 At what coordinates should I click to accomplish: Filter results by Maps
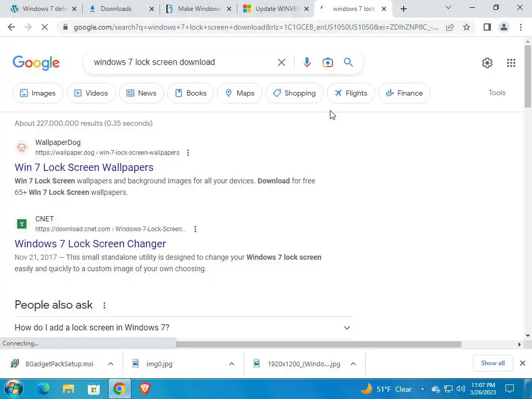pos(240,93)
